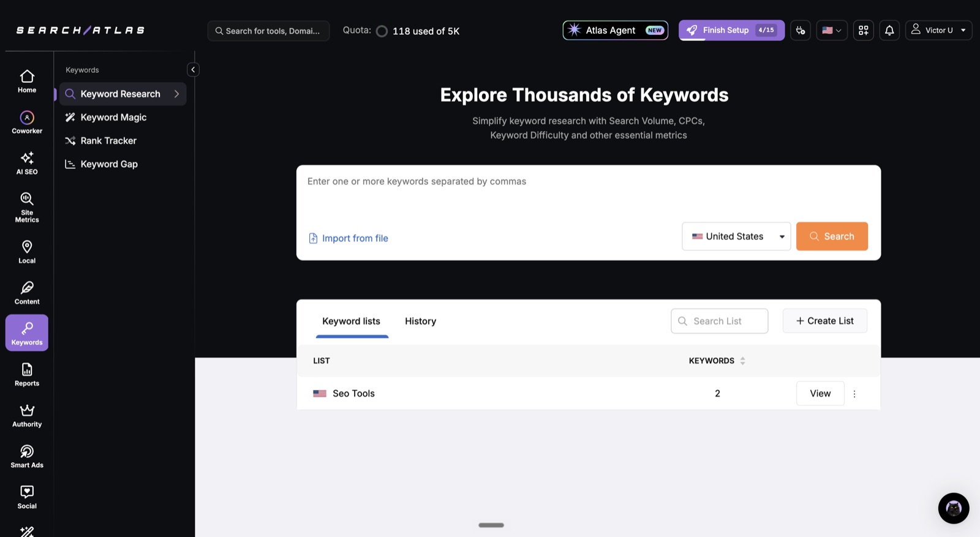Image resolution: width=980 pixels, height=537 pixels.
Task: Switch to the History tab
Action: [x=421, y=321]
